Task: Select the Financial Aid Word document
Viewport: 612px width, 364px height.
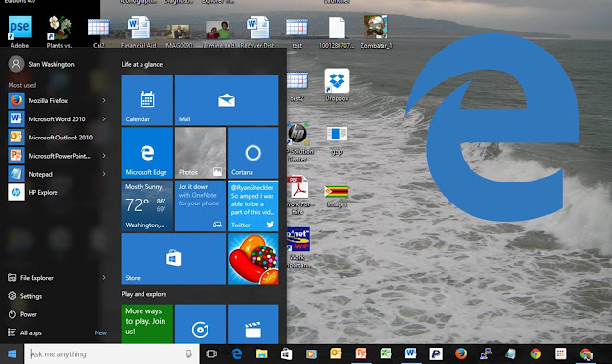Action: [139, 32]
